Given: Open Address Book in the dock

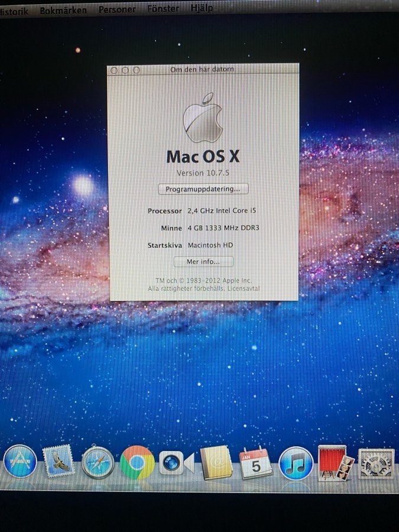Looking at the screenshot, I should [216, 463].
